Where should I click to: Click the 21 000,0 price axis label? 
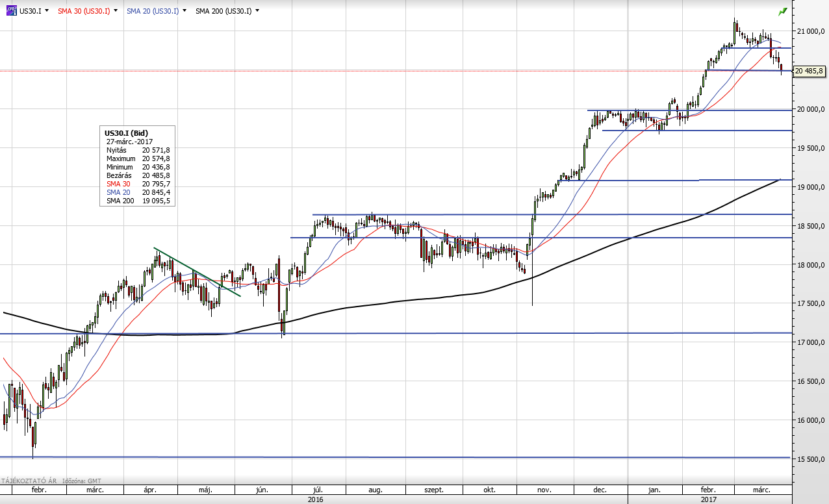point(811,31)
